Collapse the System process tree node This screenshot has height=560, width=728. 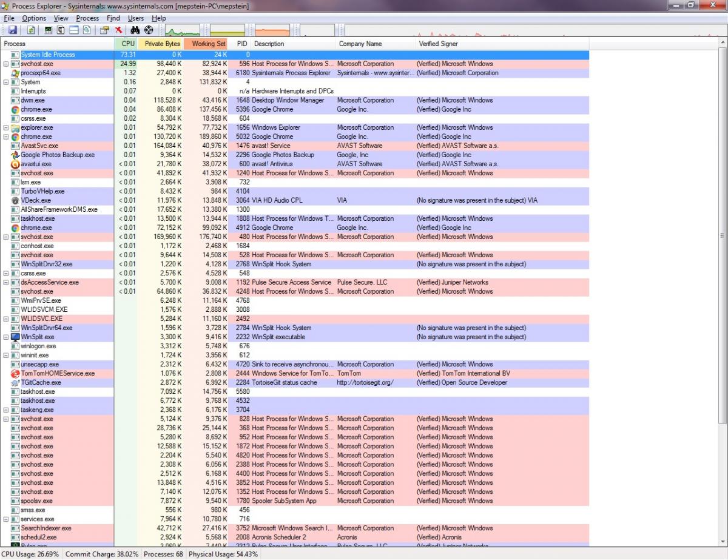click(x=6, y=82)
